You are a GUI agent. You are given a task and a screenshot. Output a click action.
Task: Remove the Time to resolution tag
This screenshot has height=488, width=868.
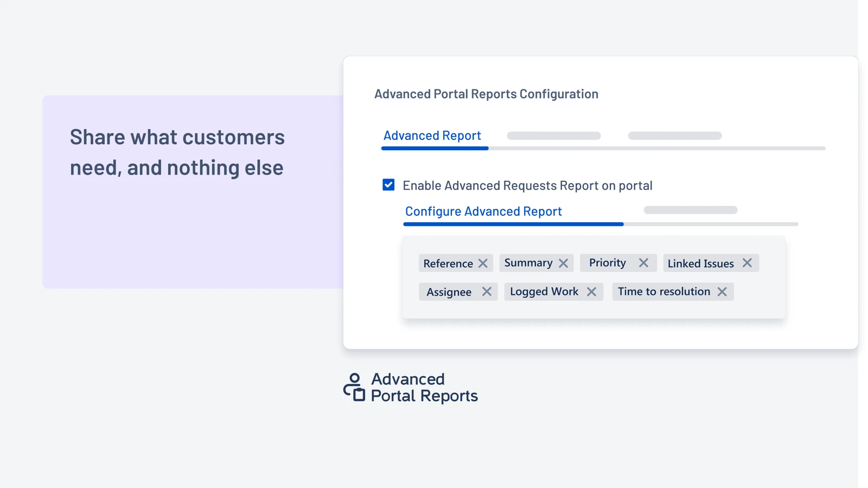(x=722, y=292)
